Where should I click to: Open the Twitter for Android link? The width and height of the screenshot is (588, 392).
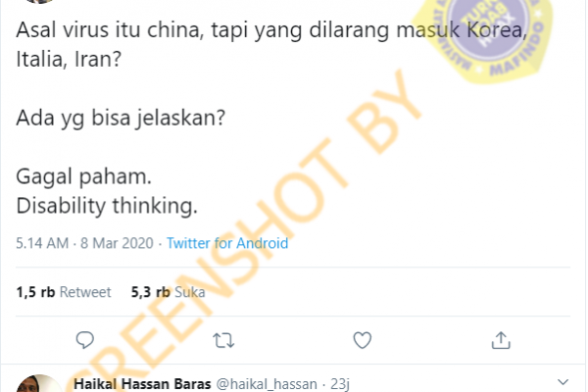point(227,243)
